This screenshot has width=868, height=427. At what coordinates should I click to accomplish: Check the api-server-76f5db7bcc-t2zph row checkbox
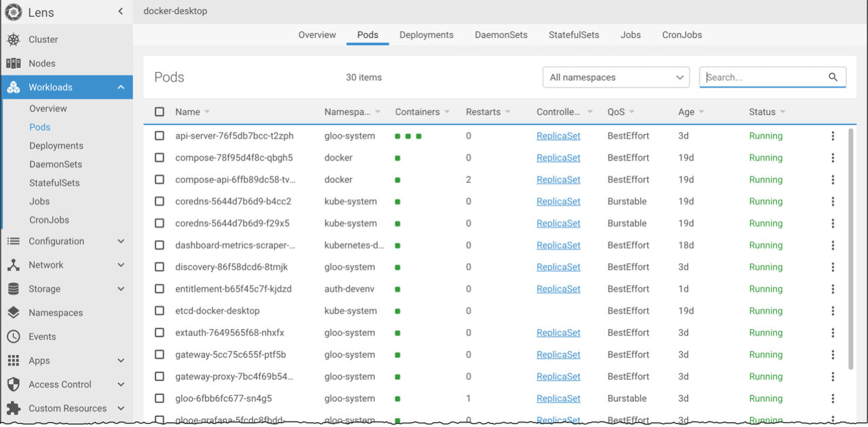pyautogui.click(x=160, y=136)
